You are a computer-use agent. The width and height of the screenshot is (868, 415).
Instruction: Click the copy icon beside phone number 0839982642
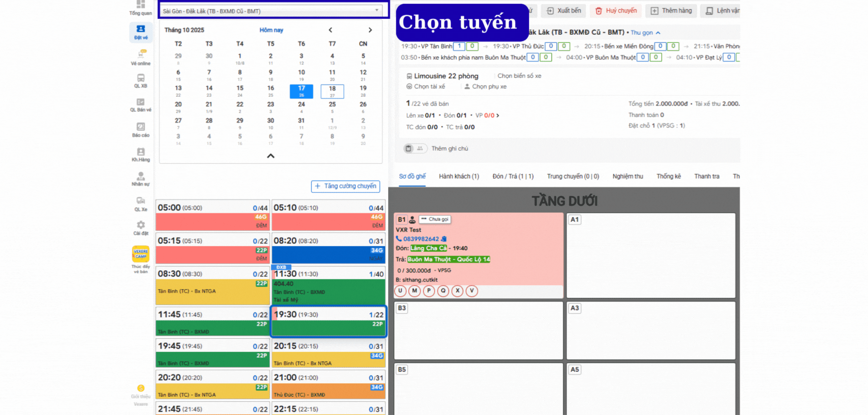coord(444,239)
